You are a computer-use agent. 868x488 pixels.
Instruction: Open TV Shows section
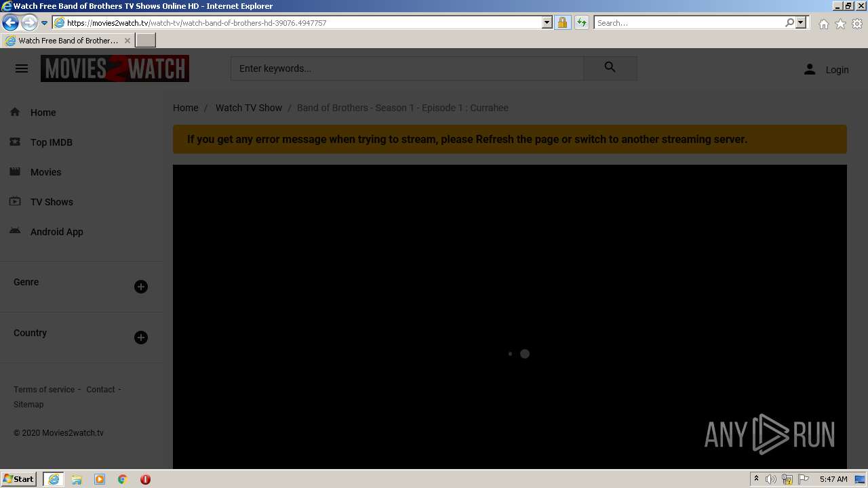click(52, 202)
